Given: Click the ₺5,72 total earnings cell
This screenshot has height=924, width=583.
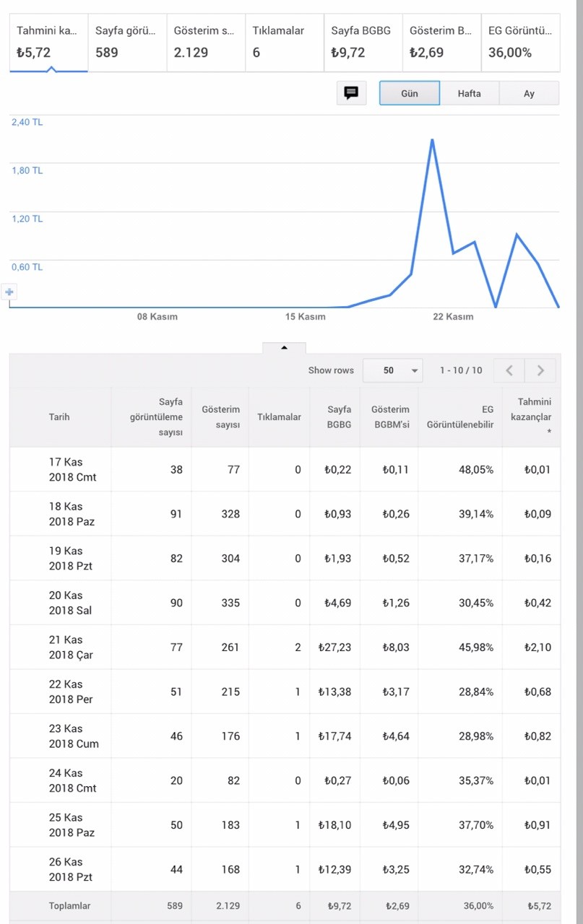Looking at the screenshot, I should [539, 905].
